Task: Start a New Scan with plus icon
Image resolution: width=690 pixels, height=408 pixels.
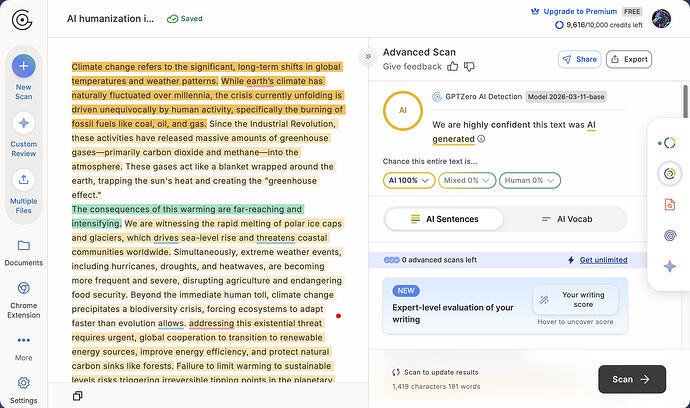Action: [x=24, y=66]
